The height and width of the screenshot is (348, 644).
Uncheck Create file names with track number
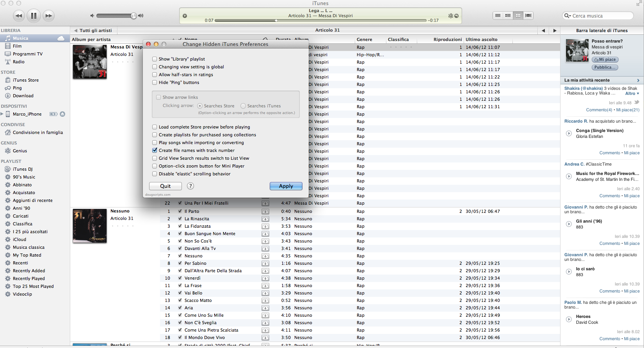click(155, 150)
